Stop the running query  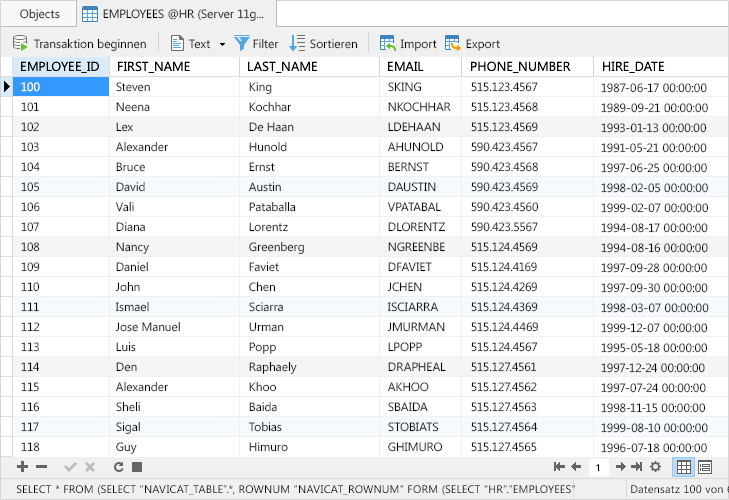(137, 467)
